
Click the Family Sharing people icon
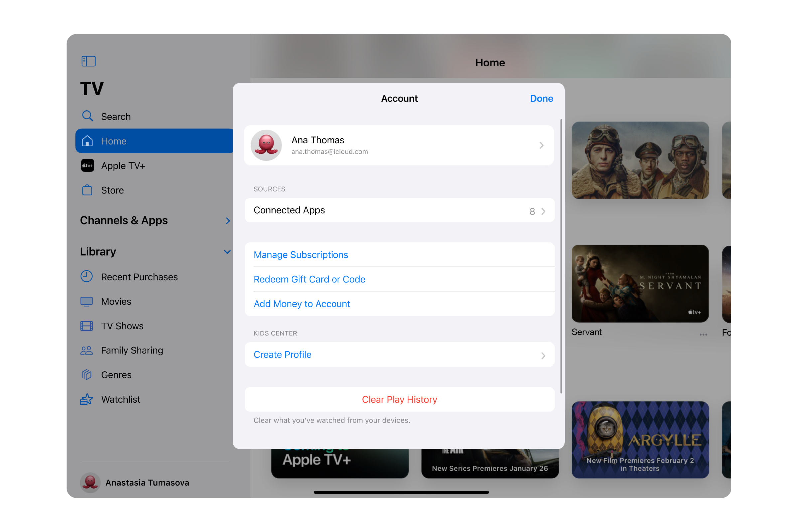pos(87,350)
